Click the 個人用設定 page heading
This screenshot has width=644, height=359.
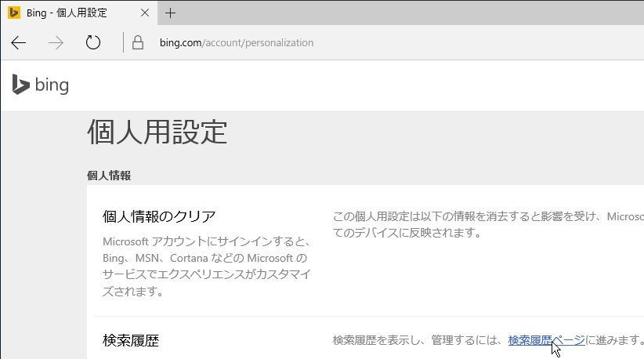coord(157,132)
